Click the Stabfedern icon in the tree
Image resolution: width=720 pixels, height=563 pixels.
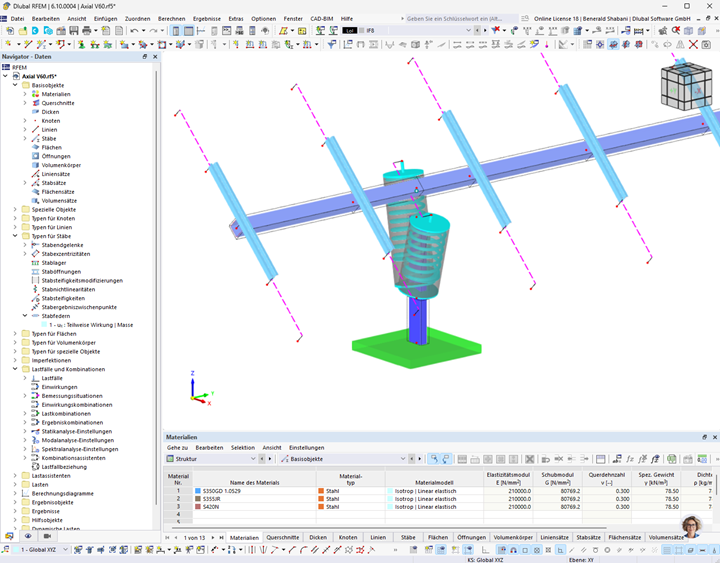(x=35, y=316)
